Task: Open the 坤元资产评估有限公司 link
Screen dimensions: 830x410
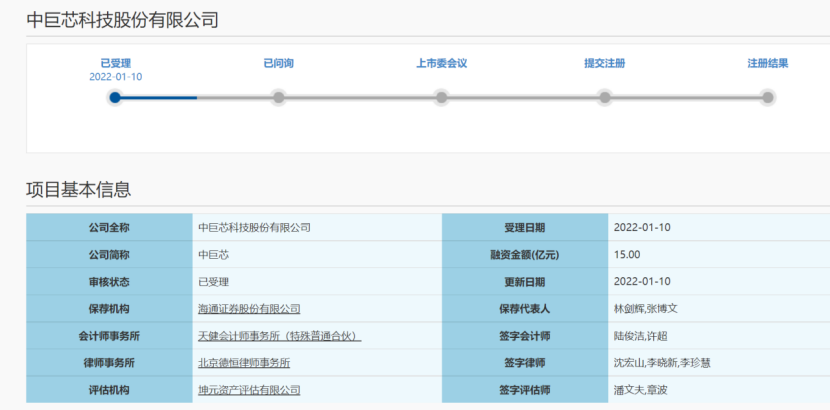Action: pyautogui.click(x=249, y=390)
